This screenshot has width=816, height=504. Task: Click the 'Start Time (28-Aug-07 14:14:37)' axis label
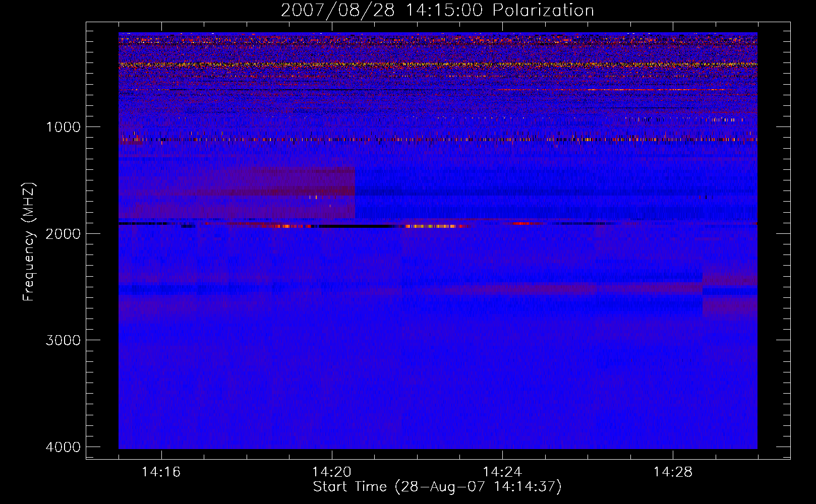tap(437, 487)
